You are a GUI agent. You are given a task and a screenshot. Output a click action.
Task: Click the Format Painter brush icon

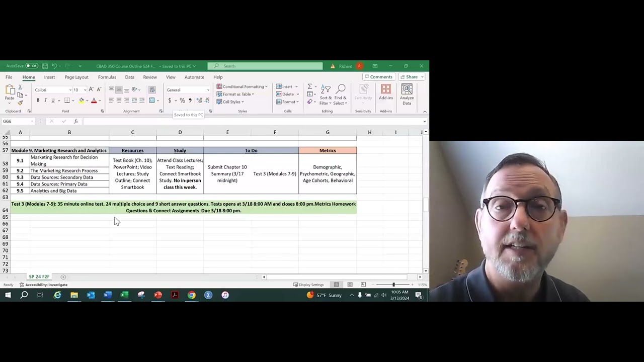[20, 103]
